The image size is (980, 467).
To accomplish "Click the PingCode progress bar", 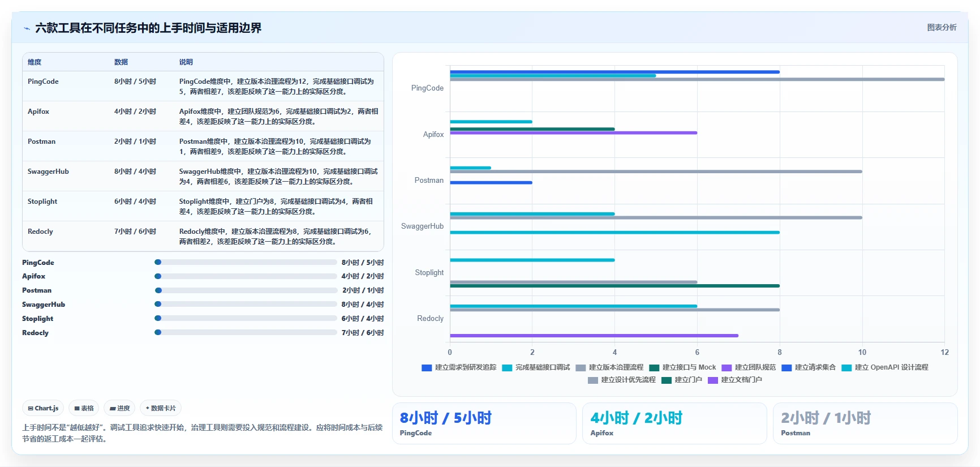I will 246,262.
